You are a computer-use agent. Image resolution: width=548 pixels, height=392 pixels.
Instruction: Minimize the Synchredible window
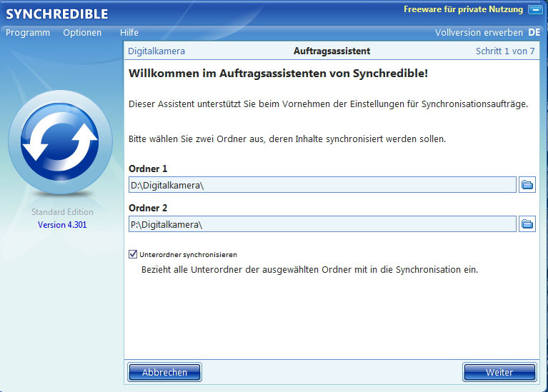pyautogui.click(x=535, y=10)
